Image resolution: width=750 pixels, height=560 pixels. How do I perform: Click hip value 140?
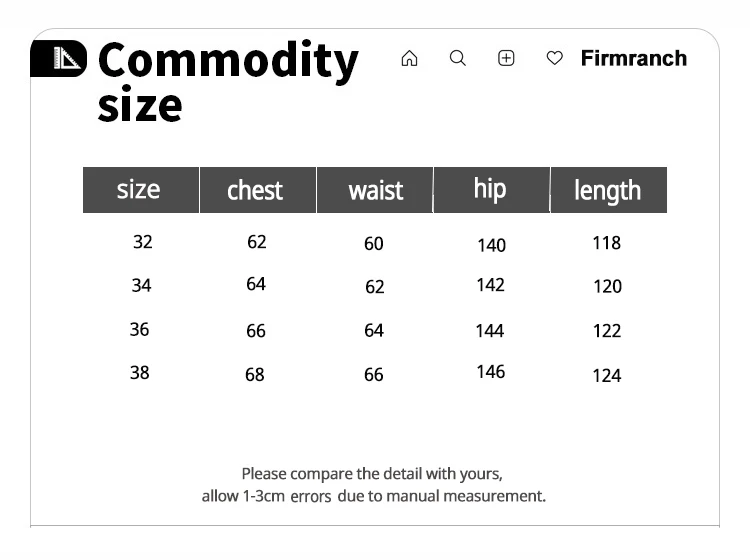491,245
